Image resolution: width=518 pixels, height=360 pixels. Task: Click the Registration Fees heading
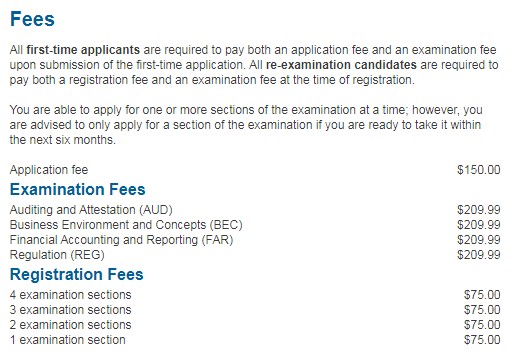77,274
